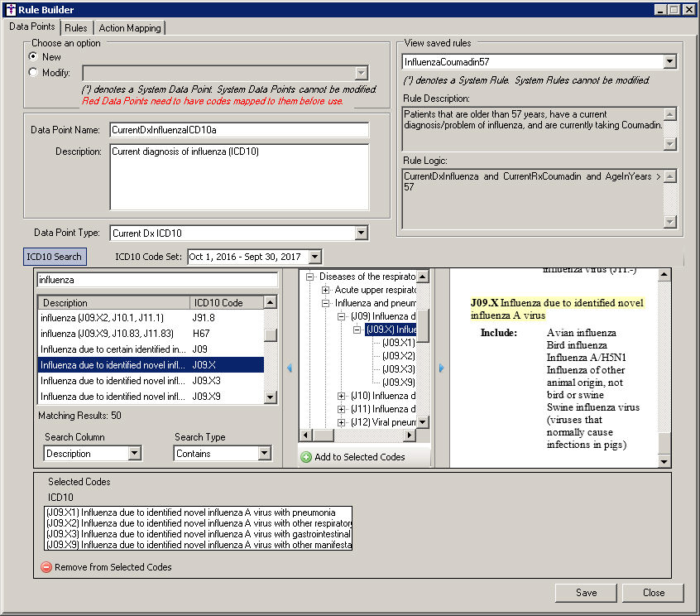Image resolution: width=700 pixels, height=616 pixels.
Task: Open the View saved rules dropdown
Action: (669, 62)
